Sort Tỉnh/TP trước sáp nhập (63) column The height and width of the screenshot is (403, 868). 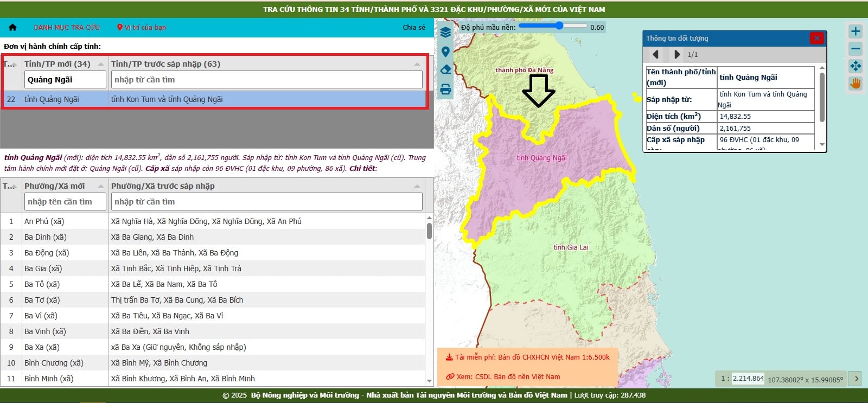click(417, 64)
